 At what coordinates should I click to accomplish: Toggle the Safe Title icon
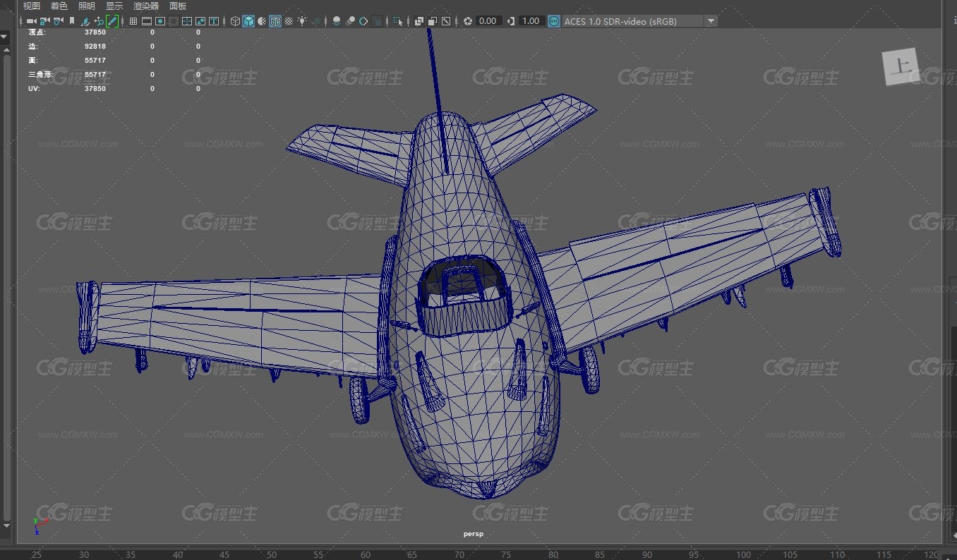click(213, 21)
